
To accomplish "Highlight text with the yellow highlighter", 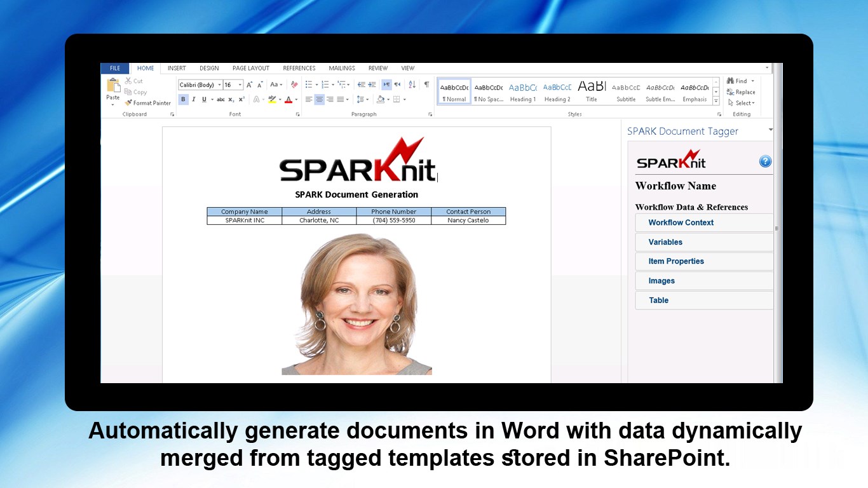I will 272,100.
